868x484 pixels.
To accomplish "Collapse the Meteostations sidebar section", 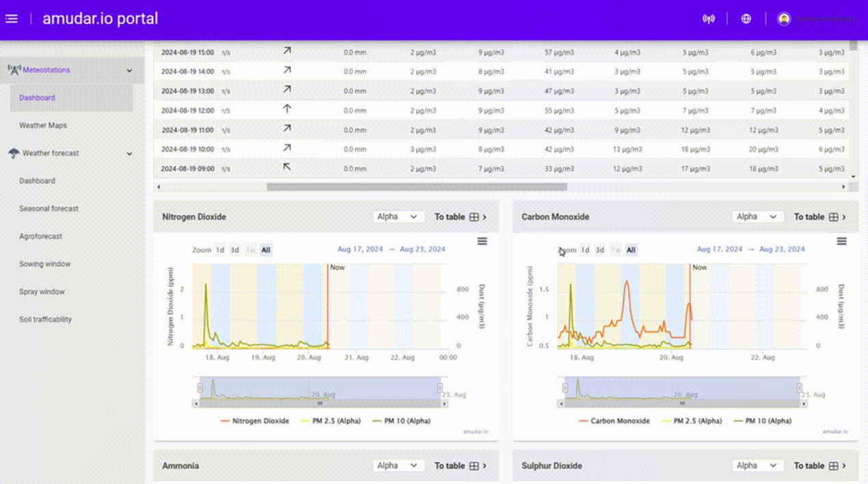I will [129, 70].
